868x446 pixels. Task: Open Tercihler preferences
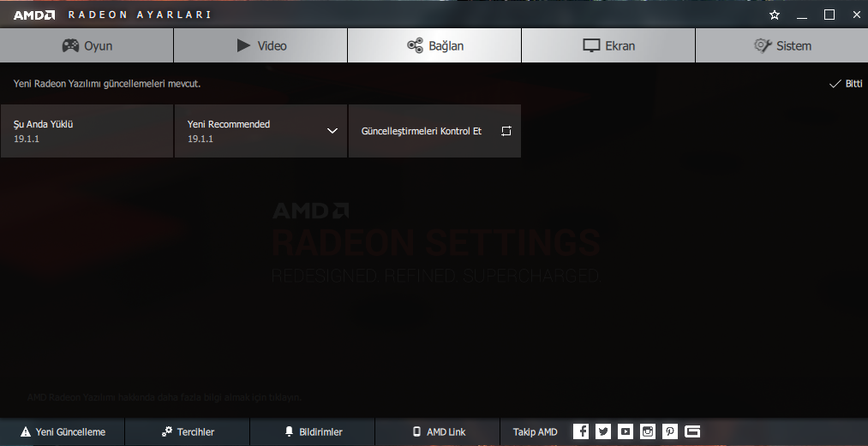(187, 431)
